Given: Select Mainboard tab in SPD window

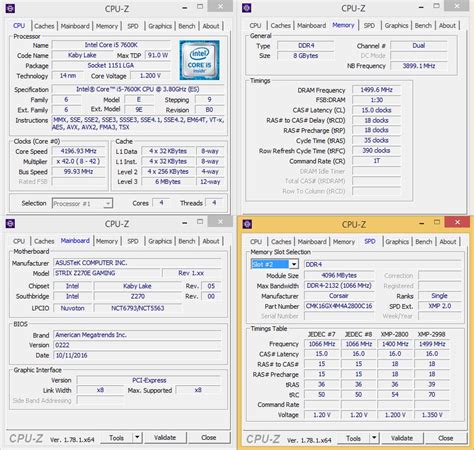Looking at the screenshot, I should pyautogui.click(x=312, y=242).
